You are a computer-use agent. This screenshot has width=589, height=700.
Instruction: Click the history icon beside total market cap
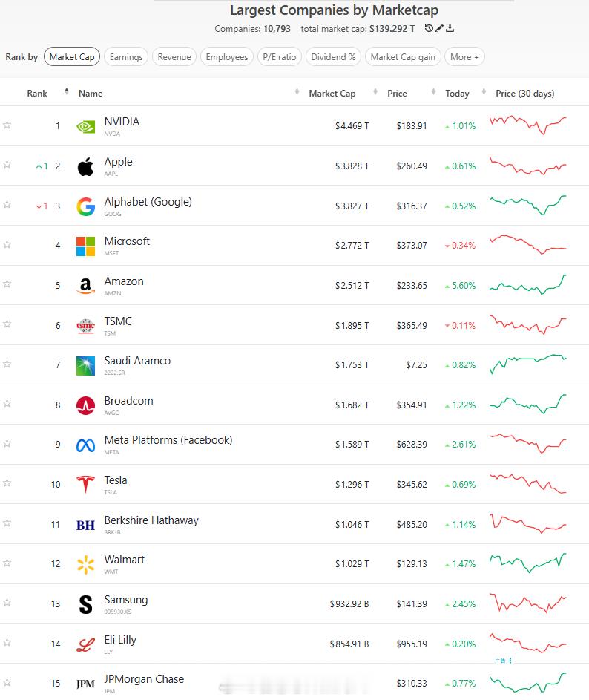(429, 29)
